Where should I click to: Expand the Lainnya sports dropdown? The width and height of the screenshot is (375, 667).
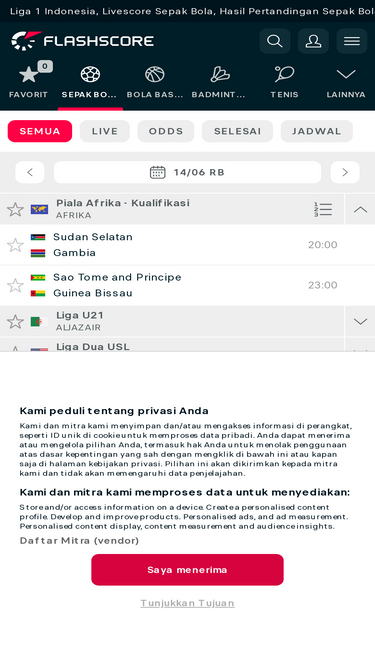pyautogui.click(x=346, y=83)
